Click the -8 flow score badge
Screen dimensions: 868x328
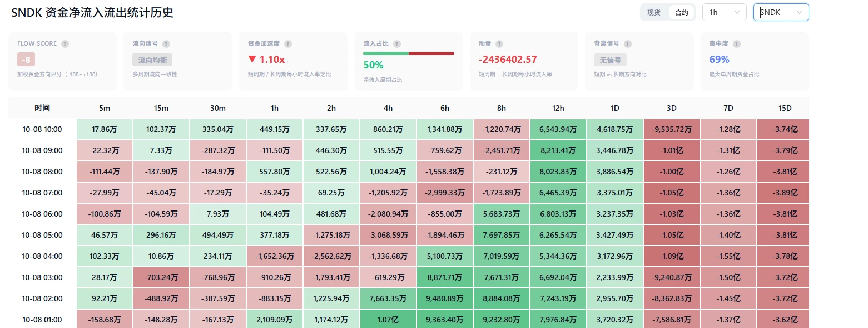(x=27, y=60)
